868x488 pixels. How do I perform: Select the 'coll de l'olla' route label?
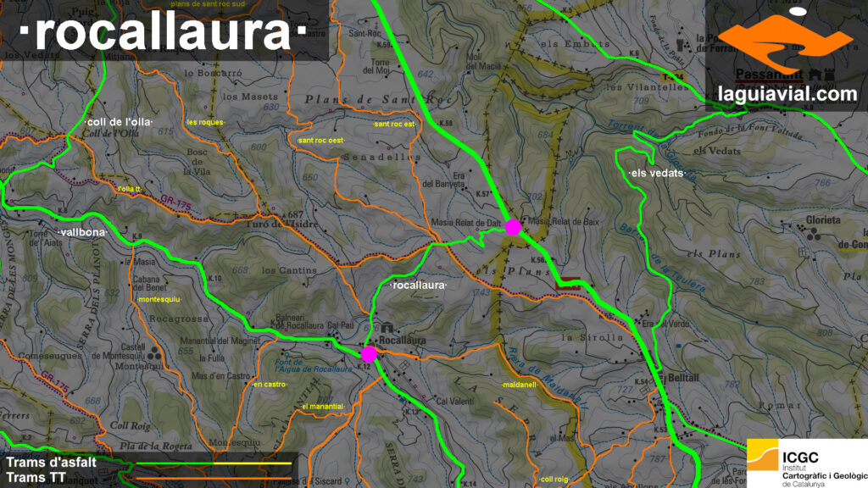point(118,122)
